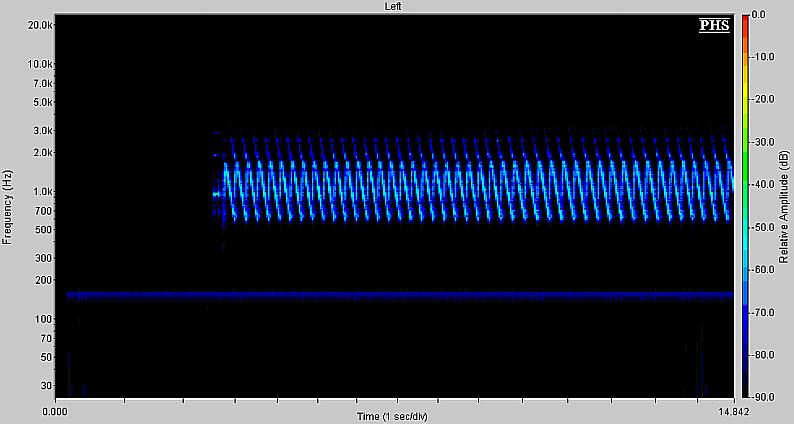Screen dimensions: 794x424
Task: Click the 200 Hz frequency axis label
Action: point(43,282)
